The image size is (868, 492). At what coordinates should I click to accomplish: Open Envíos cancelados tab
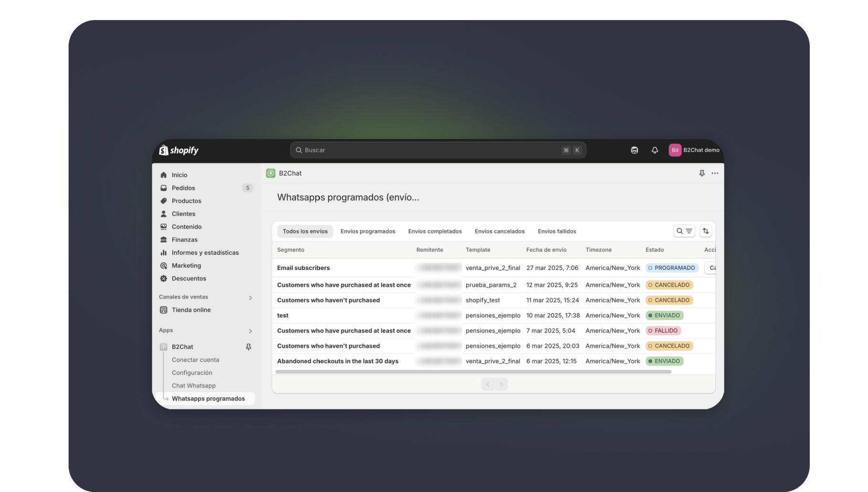click(499, 231)
